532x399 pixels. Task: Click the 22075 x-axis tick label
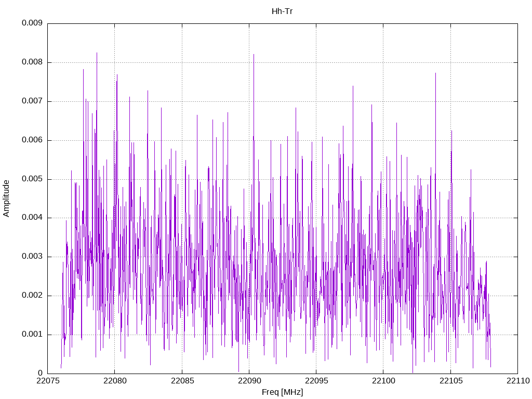pos(47,381)
